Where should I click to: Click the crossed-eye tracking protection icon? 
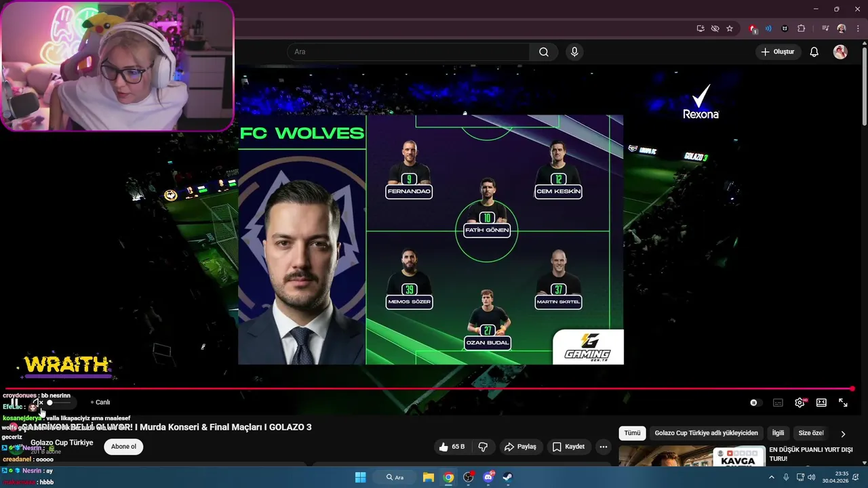point(715,28)
